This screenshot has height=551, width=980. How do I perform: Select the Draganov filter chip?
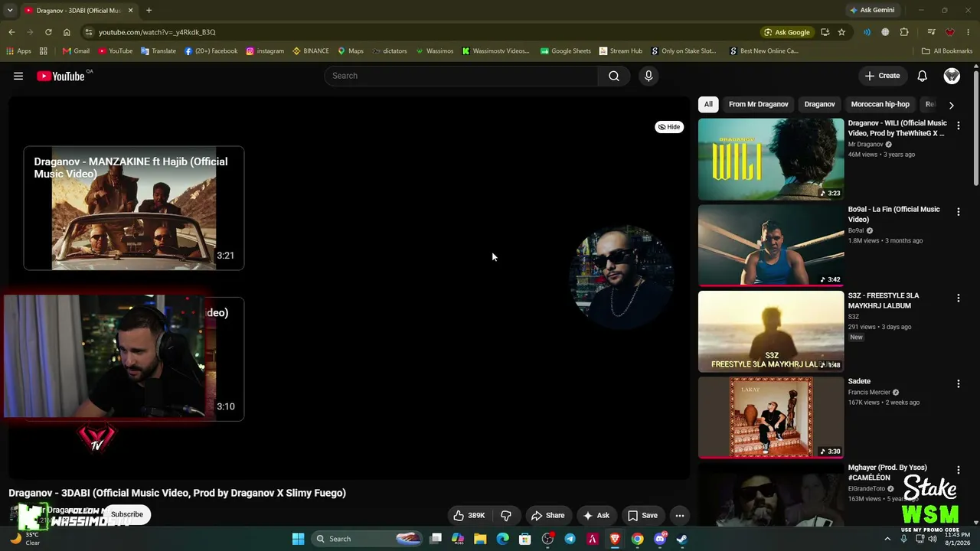pos(820,104)
